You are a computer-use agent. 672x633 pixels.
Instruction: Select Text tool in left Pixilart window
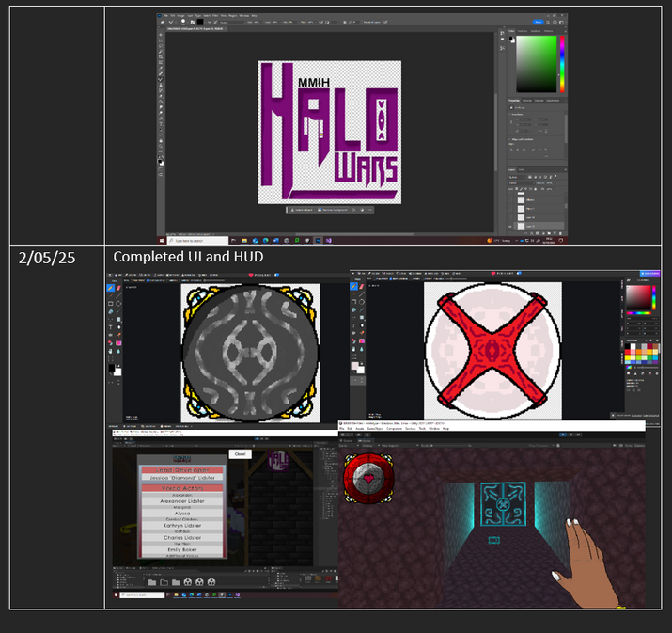111,327
